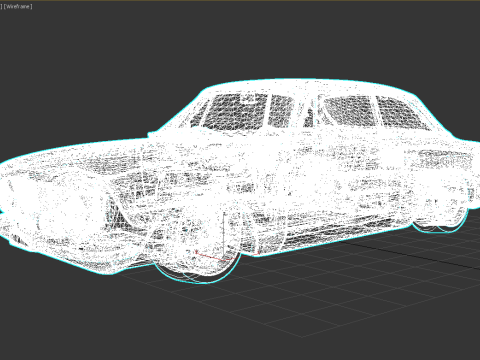Select the wireframe car model

tap(240, 182)
